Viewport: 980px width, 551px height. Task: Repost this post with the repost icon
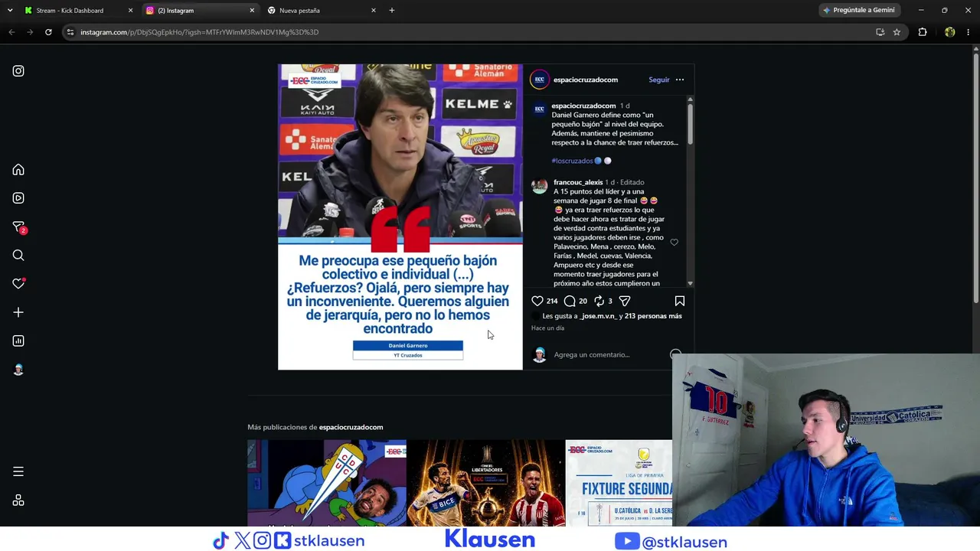tap(599, 301)
